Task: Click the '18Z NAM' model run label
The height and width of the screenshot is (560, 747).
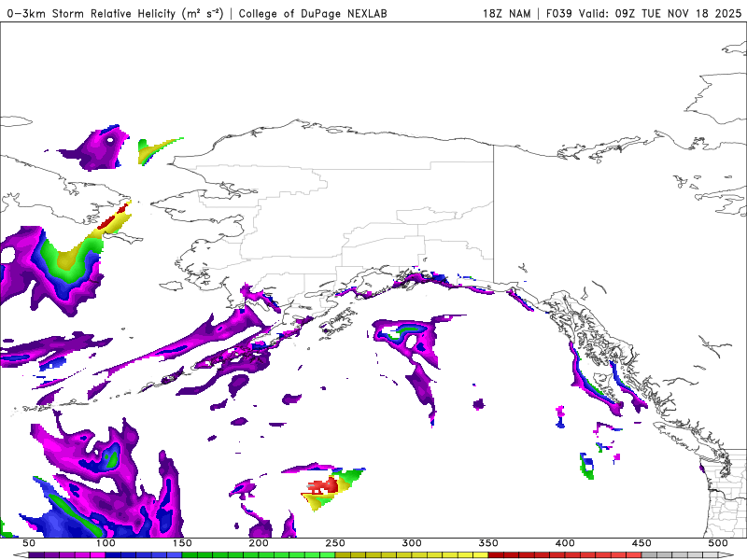Action: pos(507,13)
